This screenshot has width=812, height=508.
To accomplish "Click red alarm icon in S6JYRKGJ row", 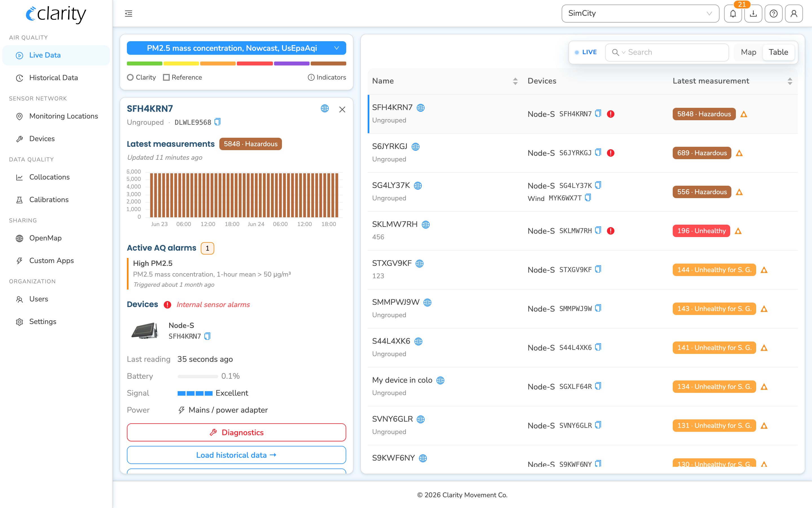I will click(611, 153).
